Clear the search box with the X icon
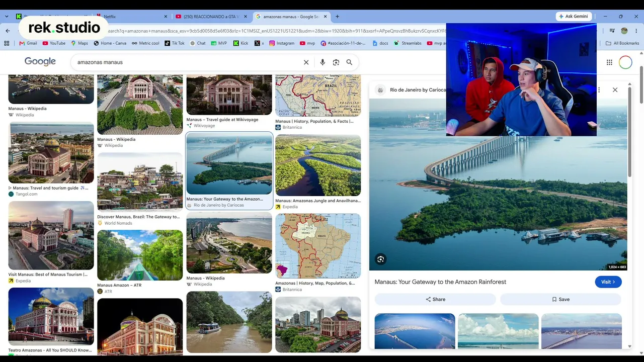The height and width of the screenshot is (362, 644). 306,62
